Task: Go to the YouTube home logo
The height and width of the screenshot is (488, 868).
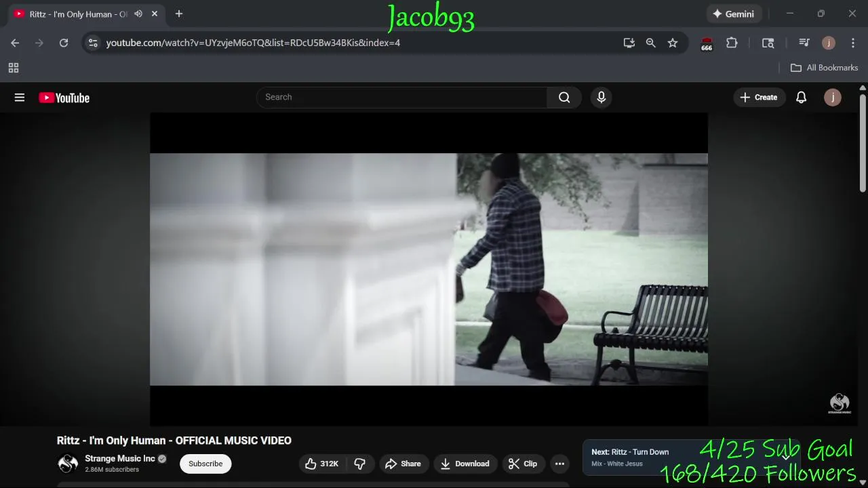Action: 64,98
